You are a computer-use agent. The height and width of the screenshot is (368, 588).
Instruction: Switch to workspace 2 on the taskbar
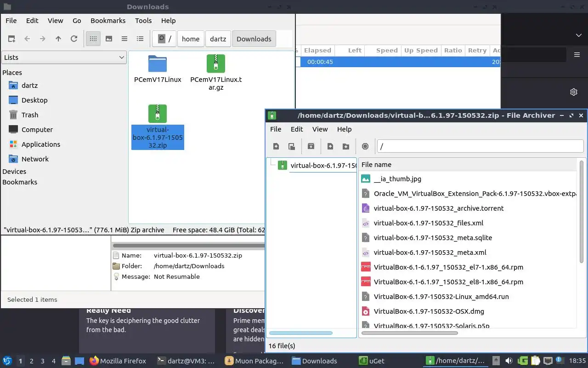(32, 361)
